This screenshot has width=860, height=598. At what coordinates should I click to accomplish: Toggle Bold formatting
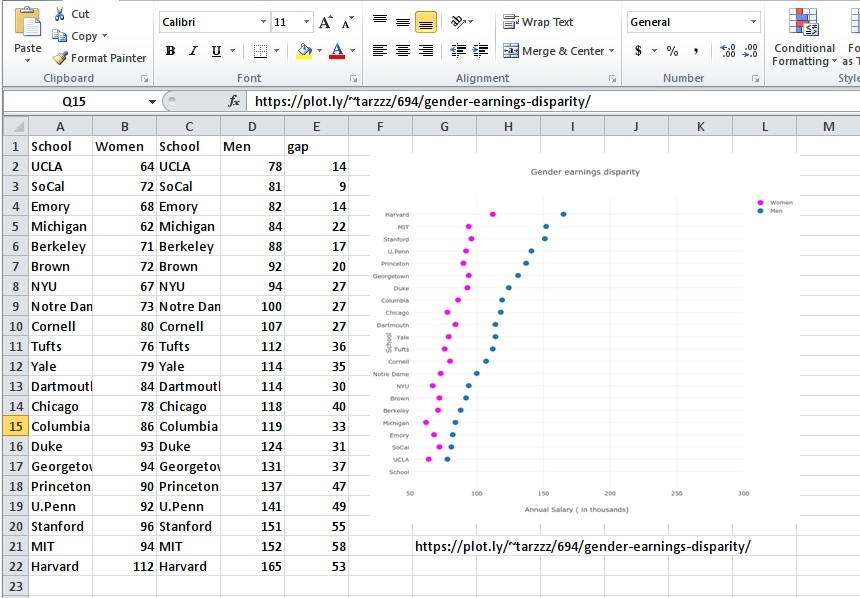click(x=171, y=51)
